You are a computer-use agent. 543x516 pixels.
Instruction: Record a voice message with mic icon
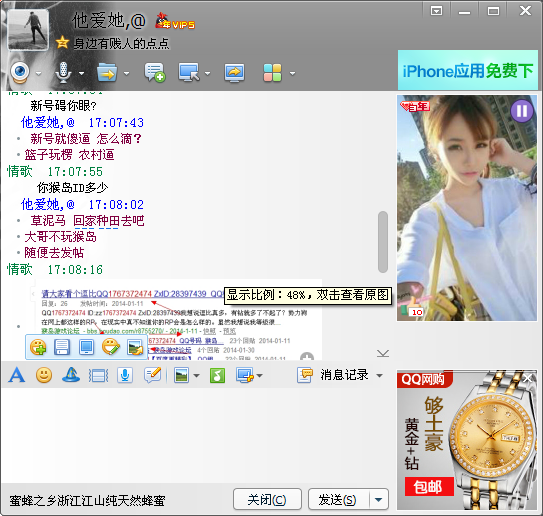(125, 375)
